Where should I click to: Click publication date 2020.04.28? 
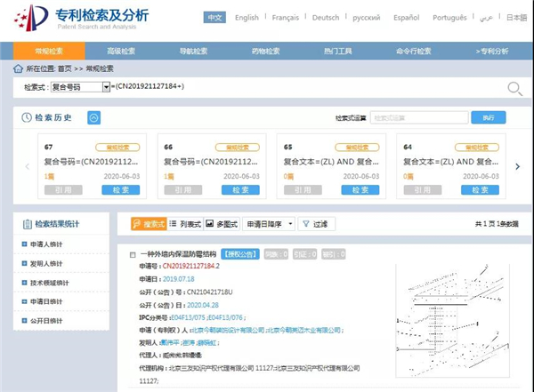pyautogui.click(x=203, y=305)
